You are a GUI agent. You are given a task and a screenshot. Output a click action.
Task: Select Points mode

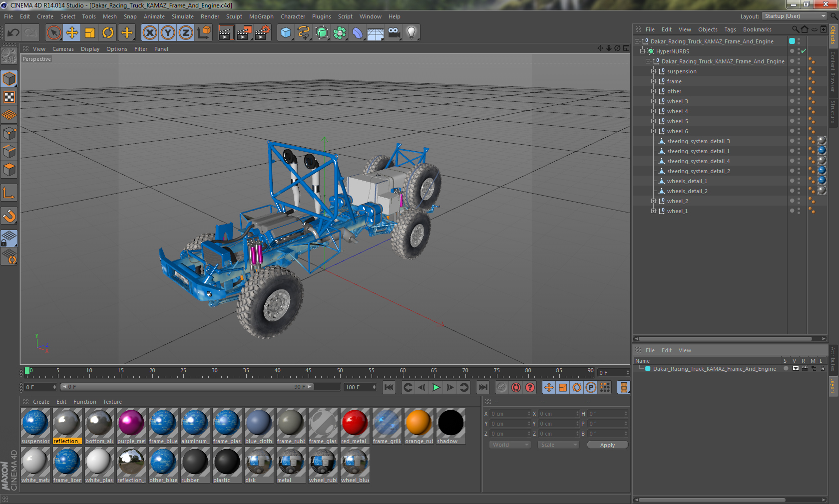point(9,134)
